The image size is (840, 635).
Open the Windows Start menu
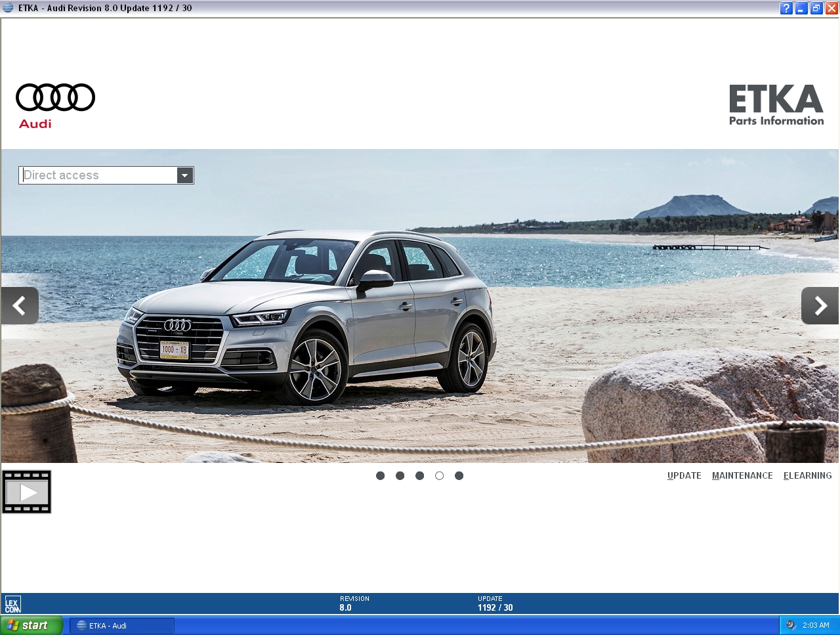31,625
